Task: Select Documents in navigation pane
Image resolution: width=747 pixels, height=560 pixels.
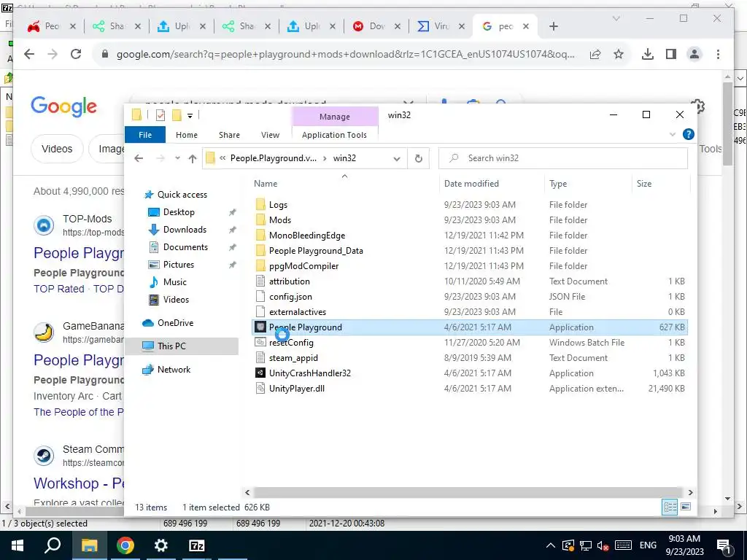Action: (x=185, y=247)
